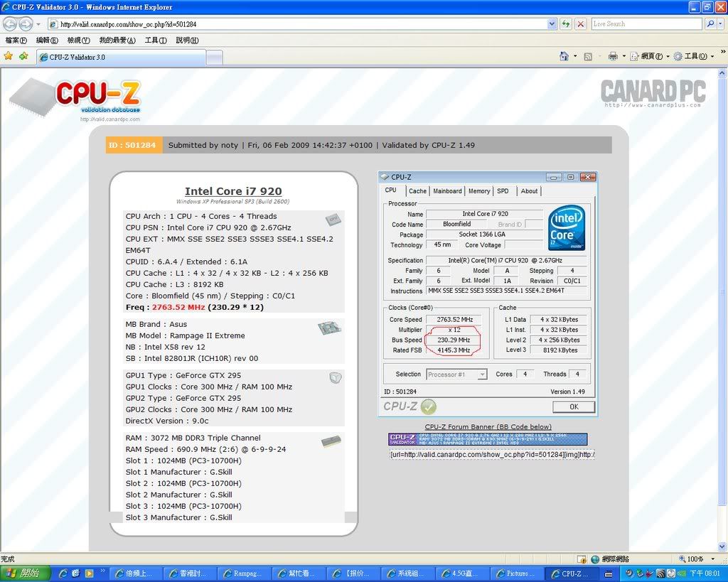Screen dimensions: 728x582
Task: Stop loading with the red X icon
Action: (581, 23)
